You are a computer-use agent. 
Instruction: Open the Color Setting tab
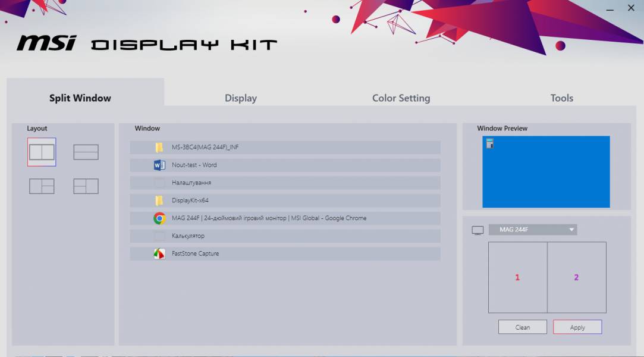(x=401, y=98)
